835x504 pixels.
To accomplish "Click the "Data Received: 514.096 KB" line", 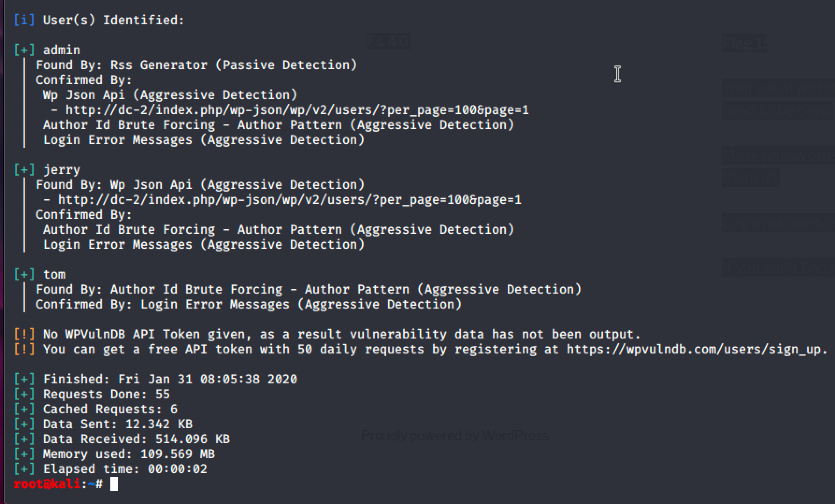I will (x=136, y=439).
